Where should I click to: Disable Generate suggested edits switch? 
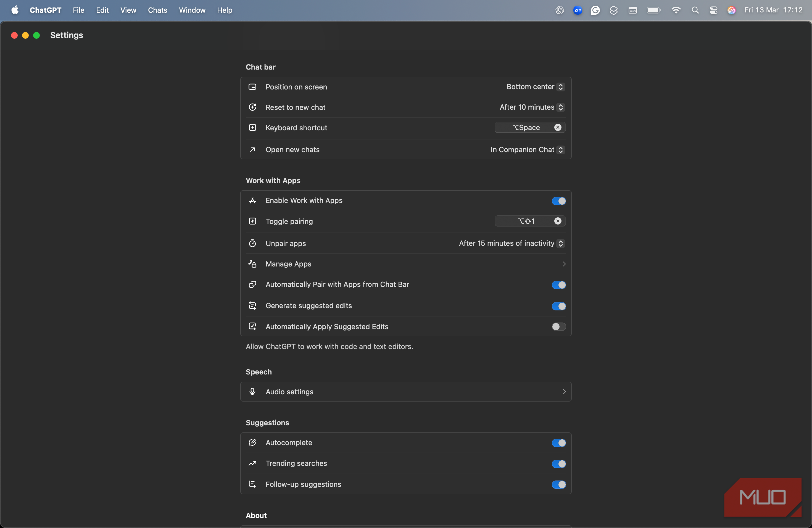pyautogui.click(x=559, y=306)
